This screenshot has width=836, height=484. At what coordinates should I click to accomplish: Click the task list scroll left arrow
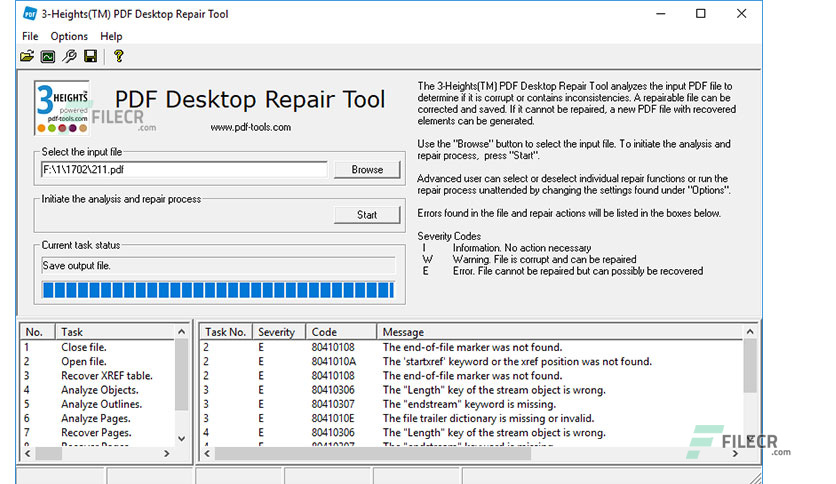tap(27, 454)
